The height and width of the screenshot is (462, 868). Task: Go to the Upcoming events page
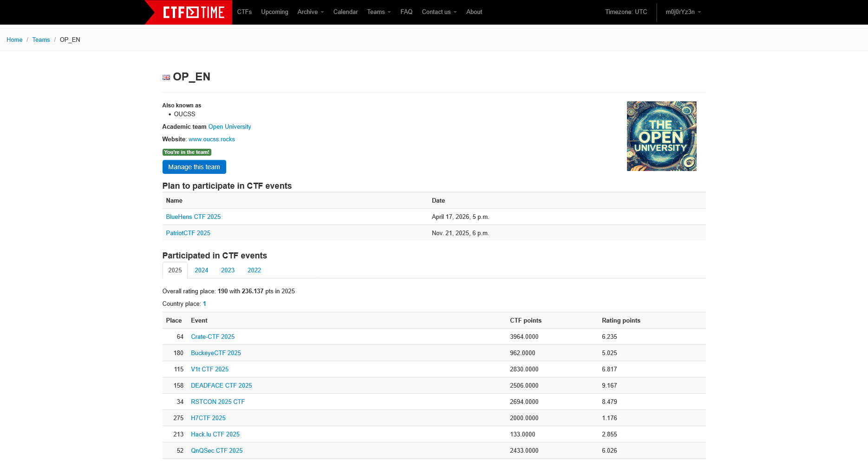(x=274, y=12)
